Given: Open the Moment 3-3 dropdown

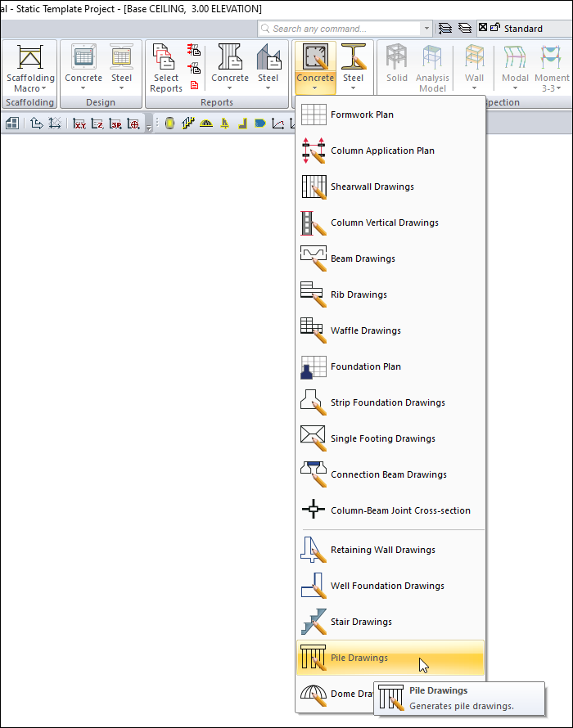Looking at the screenshot, I should coord(552,68).
